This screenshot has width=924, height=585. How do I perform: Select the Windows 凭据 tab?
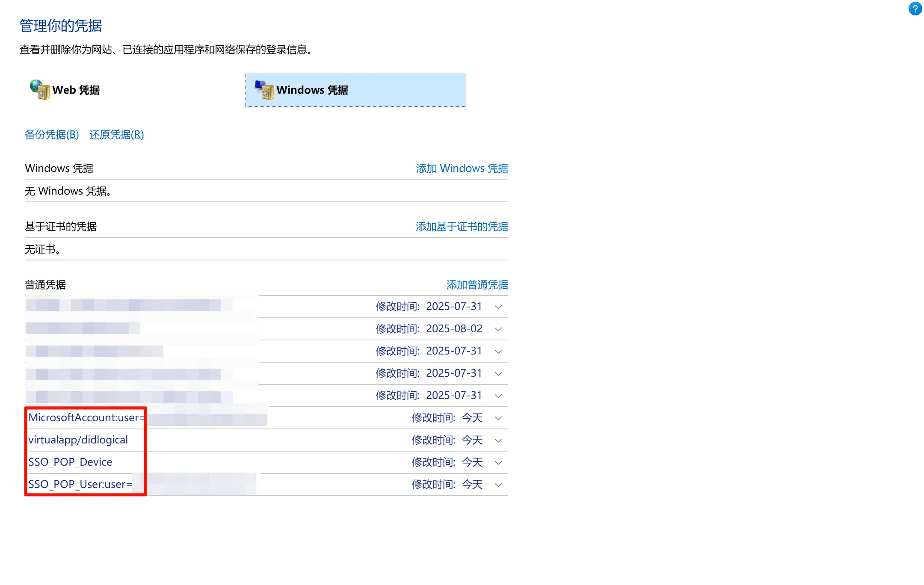(x=312, y=90)
